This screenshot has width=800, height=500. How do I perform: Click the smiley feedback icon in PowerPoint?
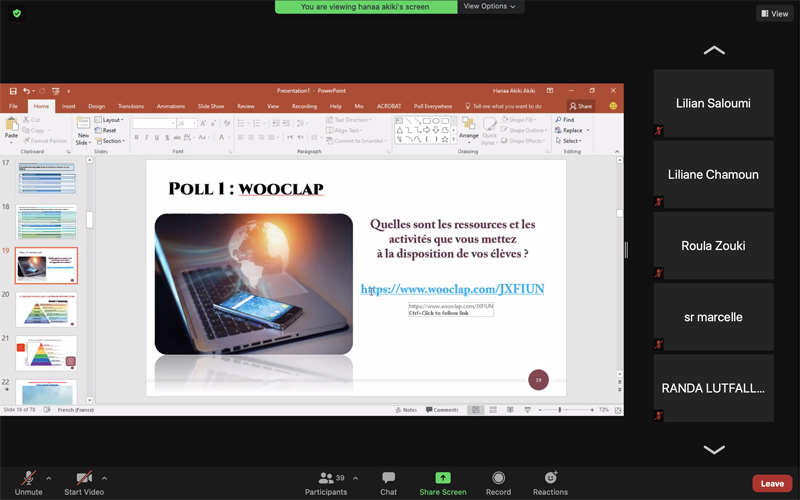(x=613, y=106)
